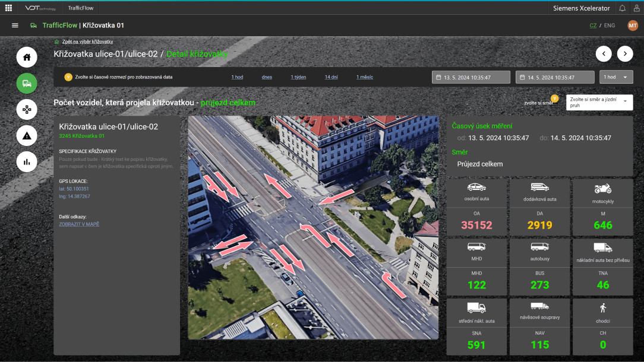Click the notification bell icon
The height and width of the screenshot is (362, 644).
click(622, 8)
